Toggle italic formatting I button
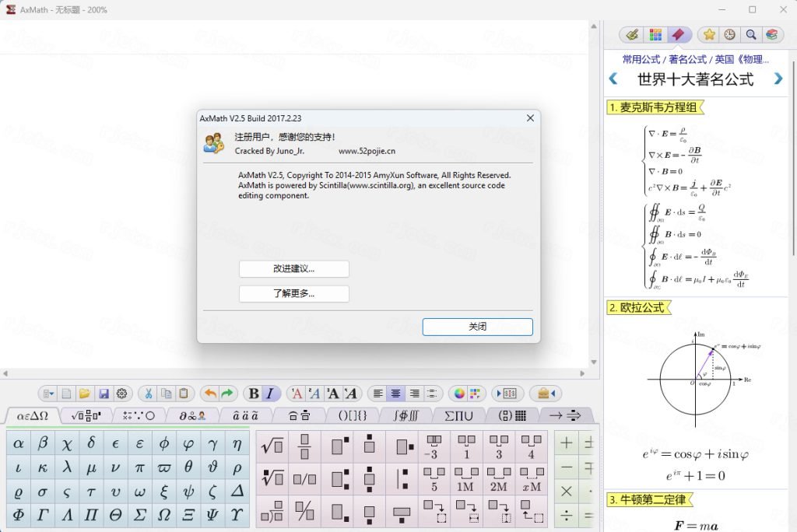 click(270, 394)
